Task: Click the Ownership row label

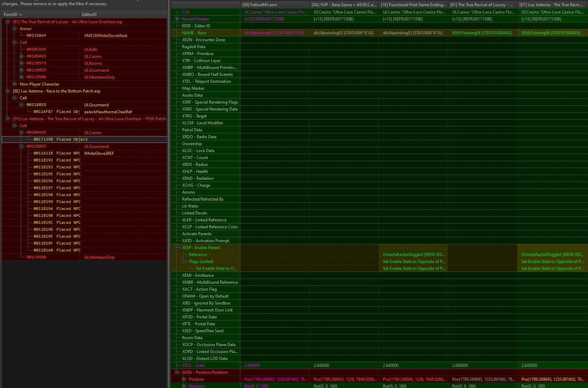Action: (x=192, y=144)
